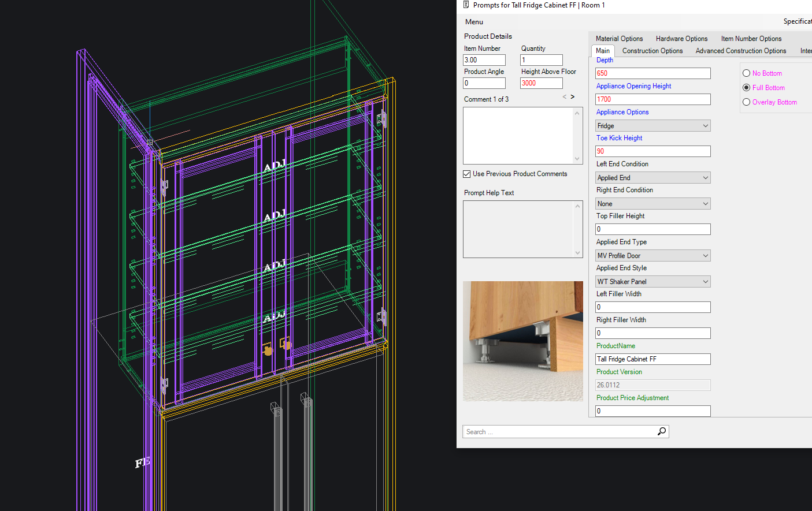Click the Toe Kick Height input field
This screenshot has width=812, height=511.
click(x=652, y=151)
